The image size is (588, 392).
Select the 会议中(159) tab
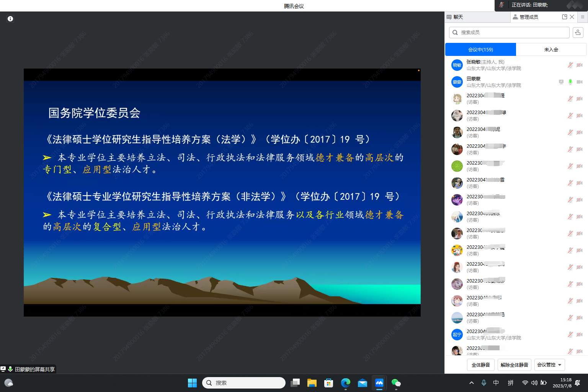point(480,49)
